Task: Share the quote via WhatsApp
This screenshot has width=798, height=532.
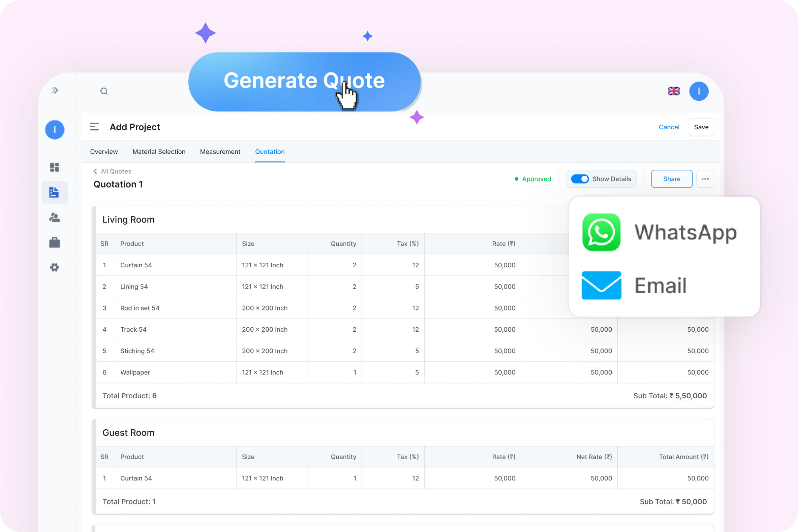Action: (659, 232)
